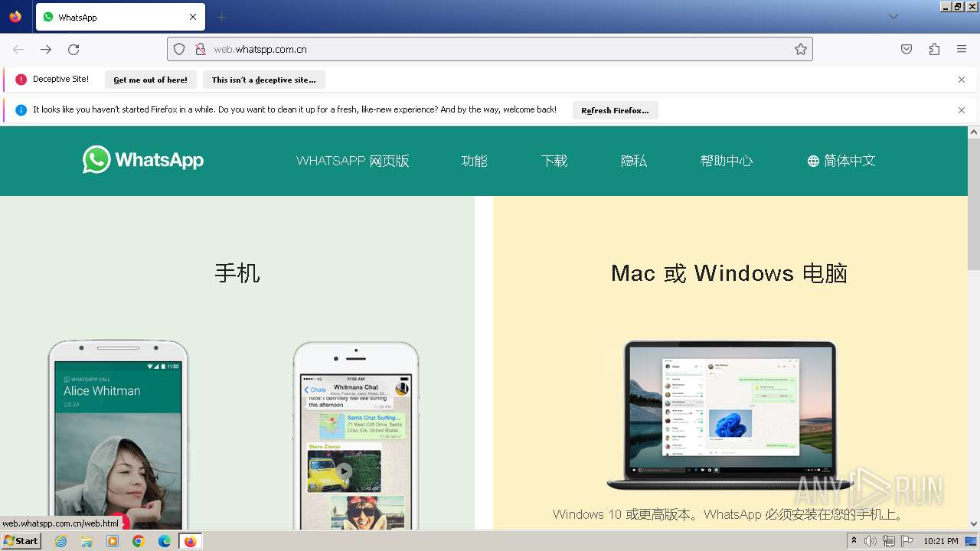Open a new tab with plus button
The height and width of the screenshot is (551, 980).
tap(222, 17)
